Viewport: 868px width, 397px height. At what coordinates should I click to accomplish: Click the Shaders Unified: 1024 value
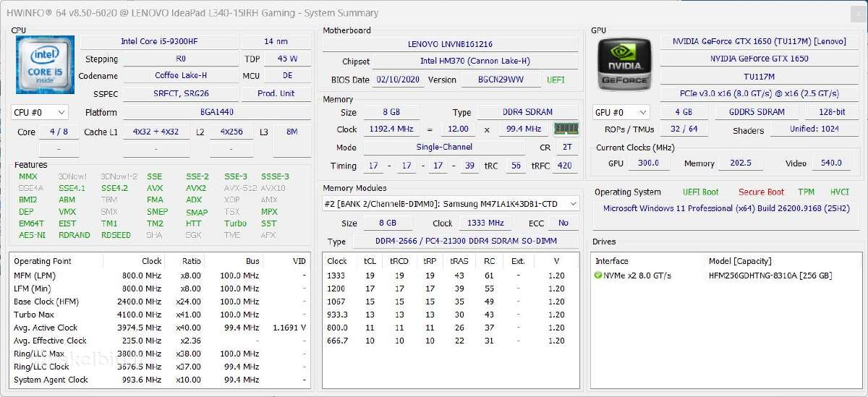coord(814,129)
